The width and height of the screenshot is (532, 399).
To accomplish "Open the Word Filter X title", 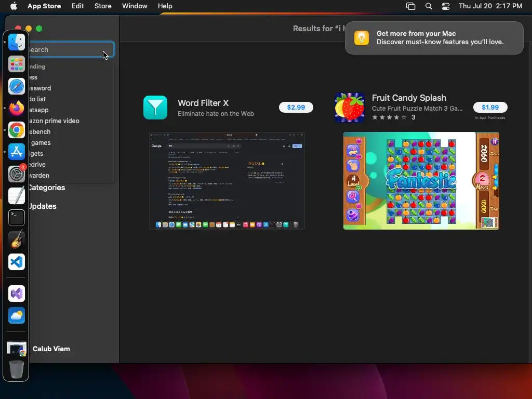I will click(203, 103).
